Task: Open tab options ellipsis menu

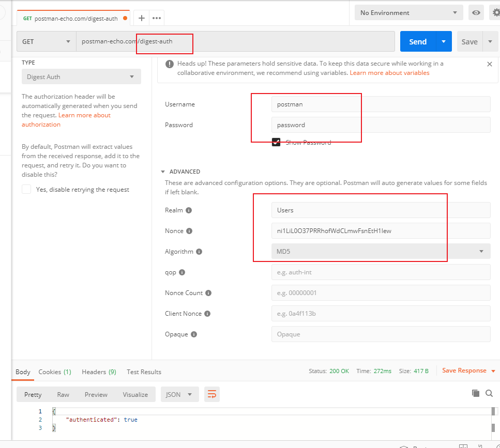Action: click(157, 18)
